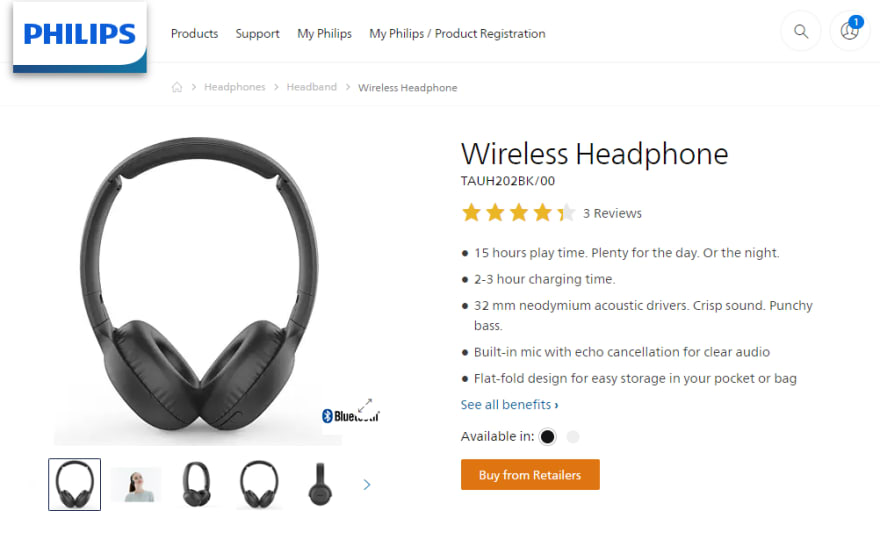Open the user account icon with notification badge
This screenshot has height=547, width=880.
coord(850,31)
